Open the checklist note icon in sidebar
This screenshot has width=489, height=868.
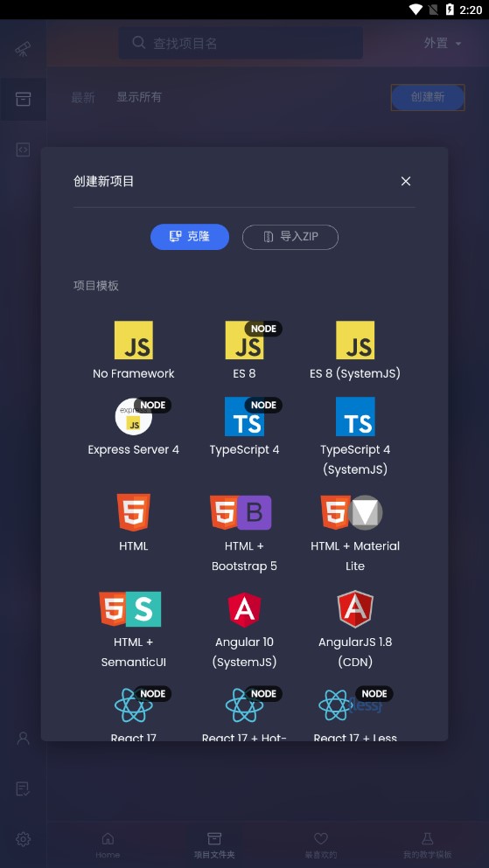23,788
